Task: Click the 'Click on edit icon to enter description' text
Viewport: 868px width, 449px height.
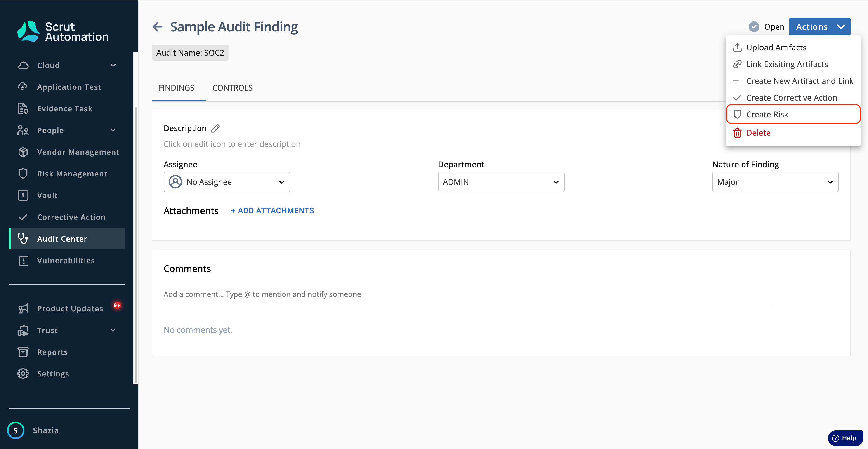Action: (x=232, y=144)
